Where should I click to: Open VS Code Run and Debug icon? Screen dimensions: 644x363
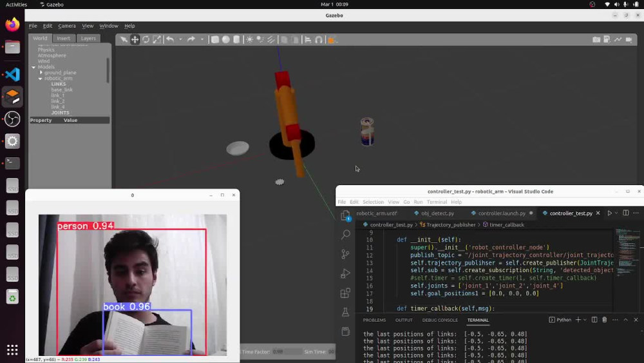click(345, 273)
